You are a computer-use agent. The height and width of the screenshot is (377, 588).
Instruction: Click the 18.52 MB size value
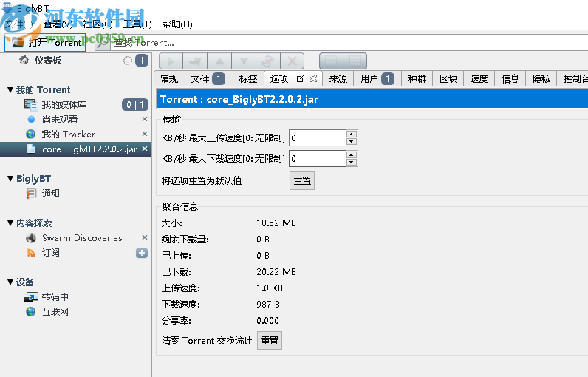point(276,223)
